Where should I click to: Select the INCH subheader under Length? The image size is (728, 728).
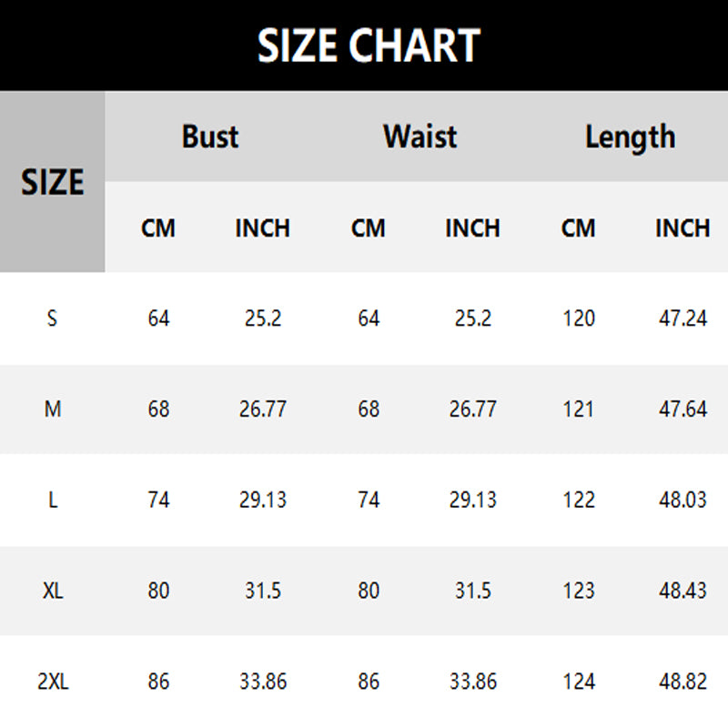[682, 228]
